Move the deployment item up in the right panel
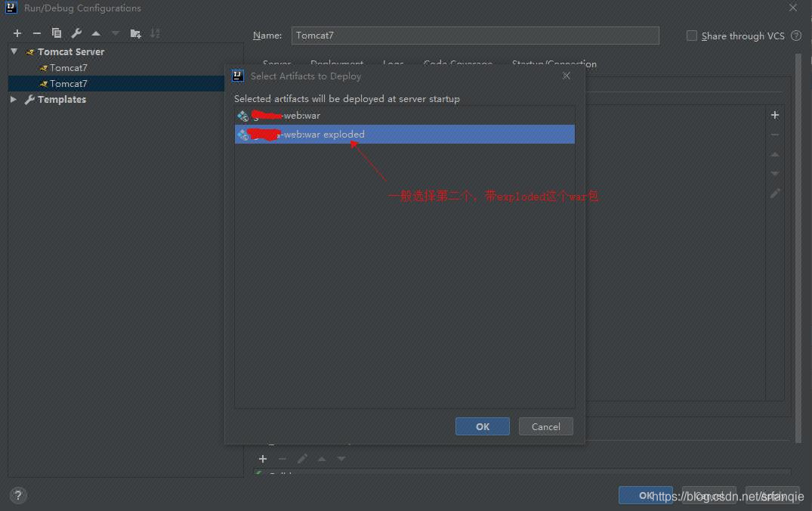The height and width of the screenshot is (511, 812). (775, 154)
